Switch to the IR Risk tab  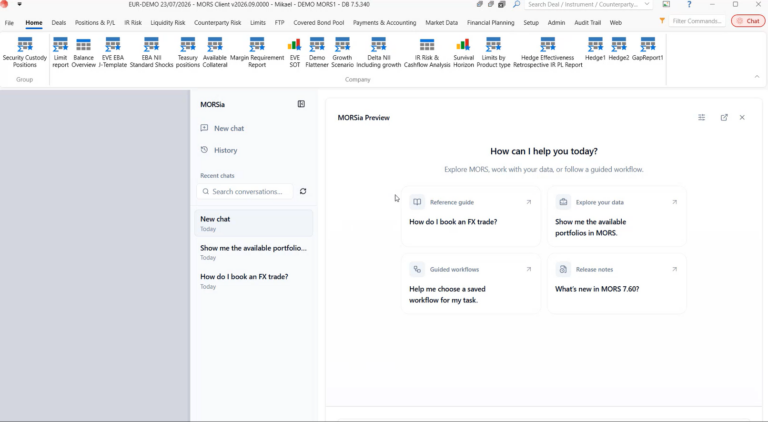click(133, 23)
